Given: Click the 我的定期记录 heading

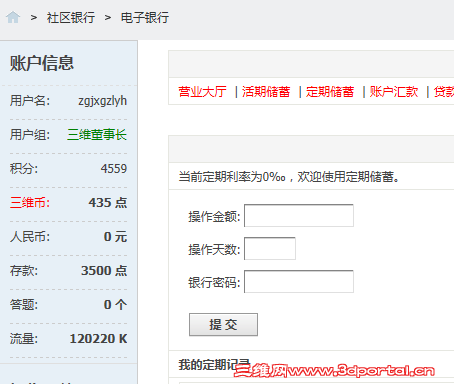Looking at the screenshot, I should click(x=214, y=365).
